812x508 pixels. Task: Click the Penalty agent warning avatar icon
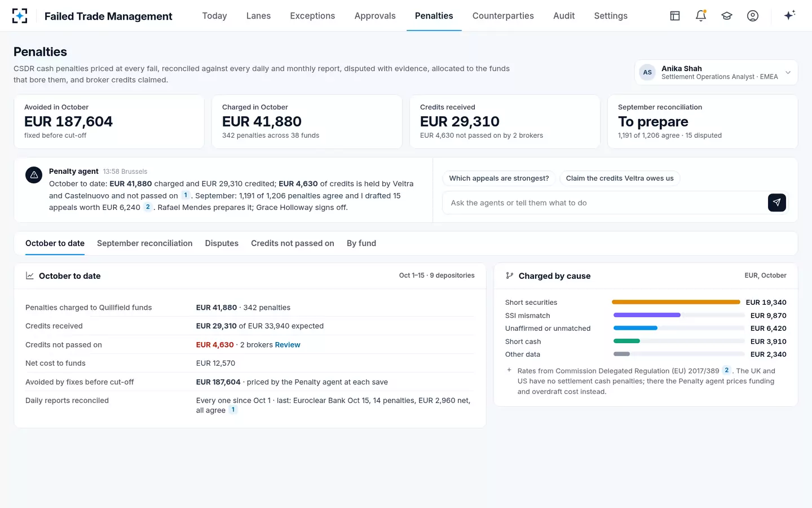tap(34, 175)
